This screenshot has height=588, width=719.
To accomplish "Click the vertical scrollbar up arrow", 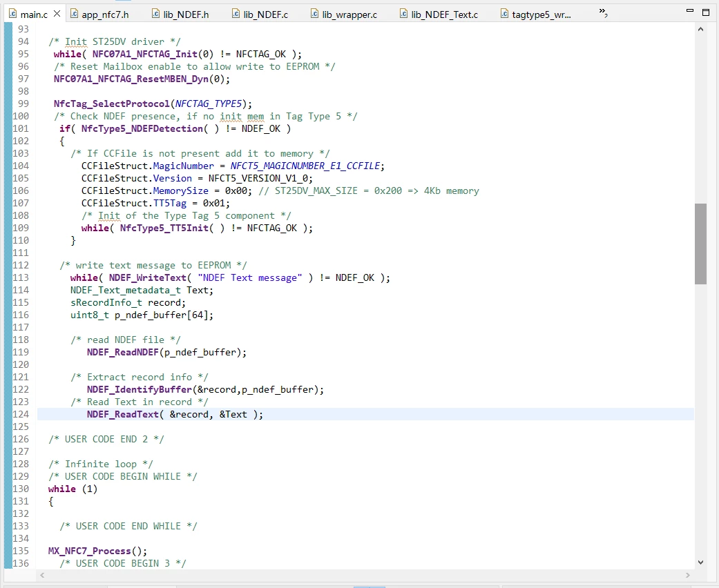I will [x=700, y=30].
